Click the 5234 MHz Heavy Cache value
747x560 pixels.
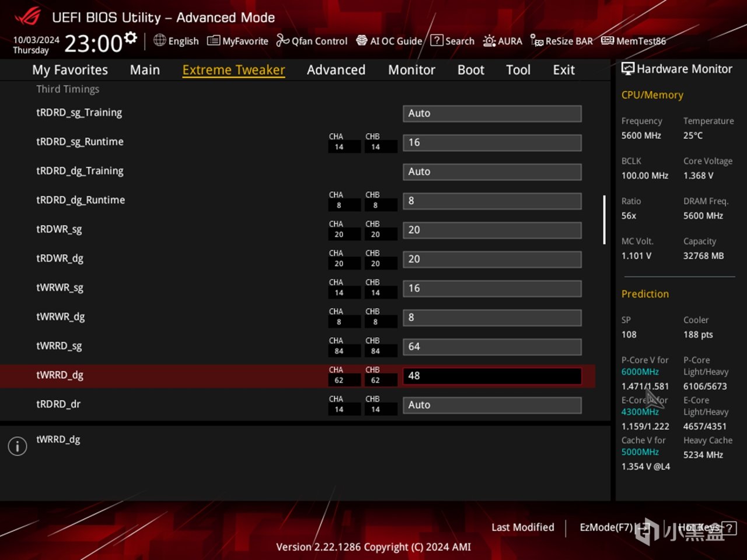(x=703, y=455)
